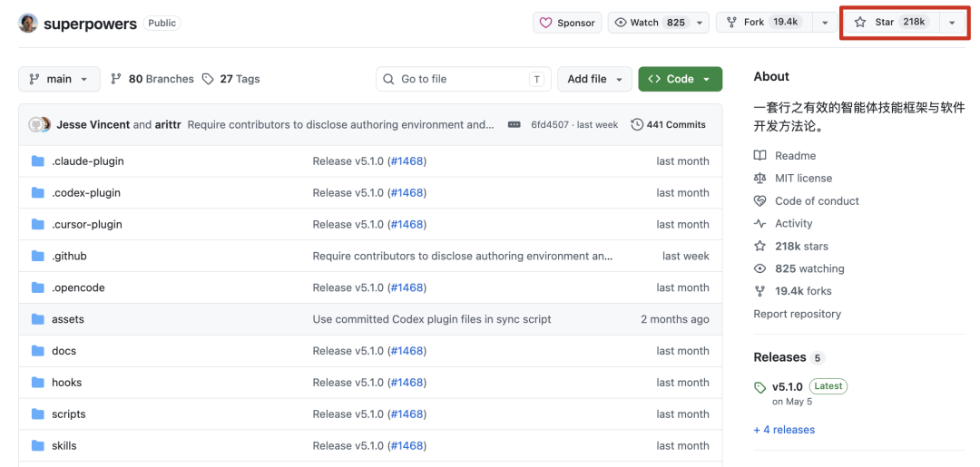The width and height of the screenshot is (980, 467).
Task: Click the Jesse Vincent author link
Action: (93, 124)
